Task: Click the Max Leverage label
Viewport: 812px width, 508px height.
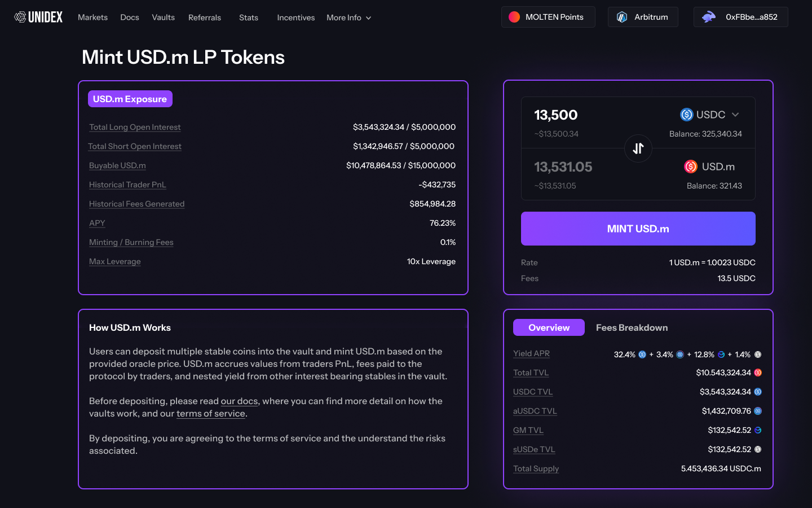Action: (x=115, y=261)
